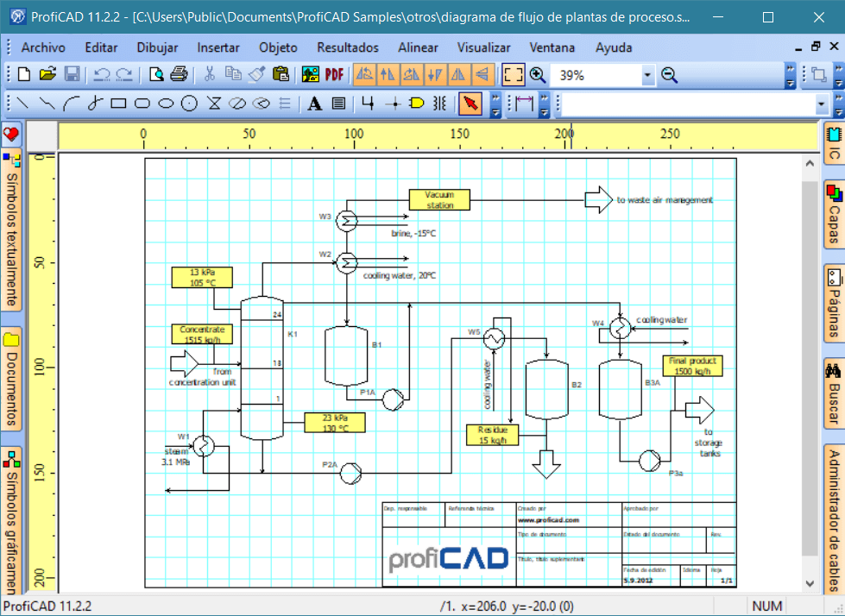Open the Dibujar menu

tap(157, 47)
